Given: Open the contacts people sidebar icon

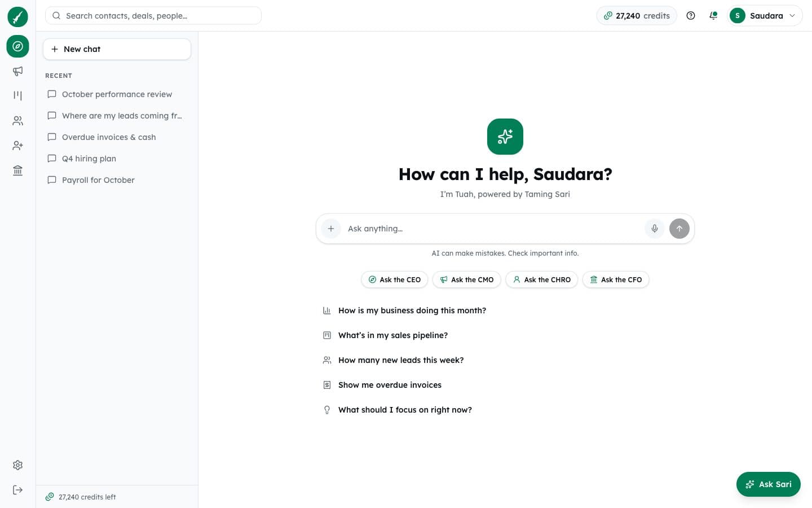Looking at the screenshot, I should point(17,121).
